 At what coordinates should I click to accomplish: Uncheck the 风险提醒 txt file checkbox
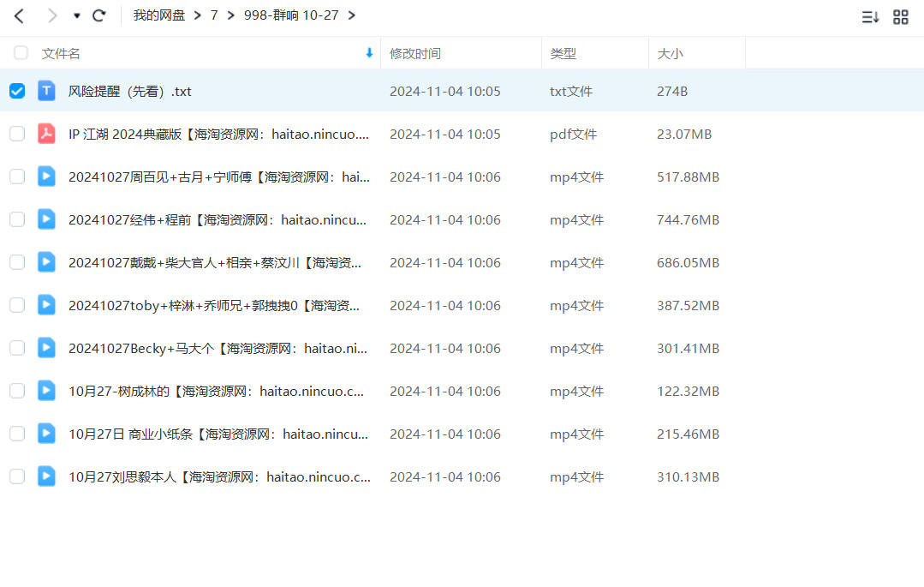tap(17, 91)
